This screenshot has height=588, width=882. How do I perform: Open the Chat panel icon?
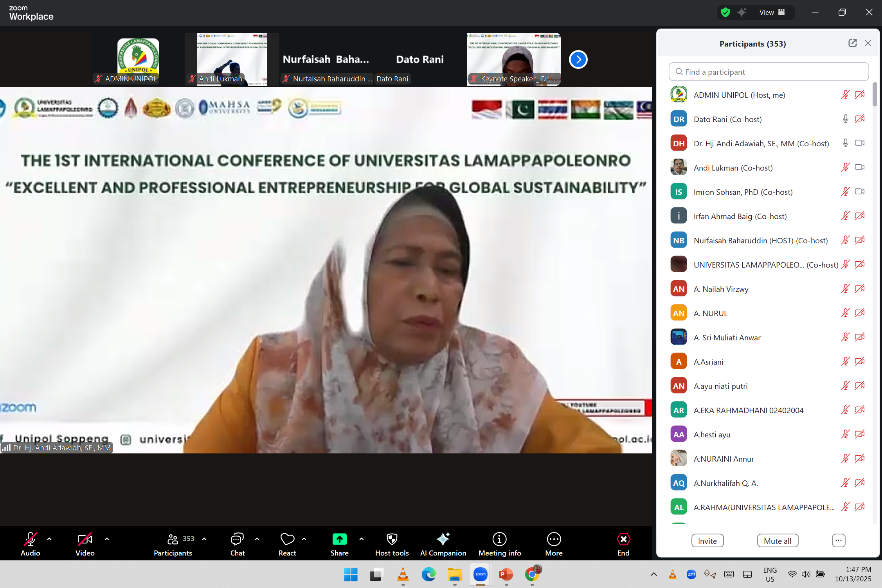(x=237, y=540)
